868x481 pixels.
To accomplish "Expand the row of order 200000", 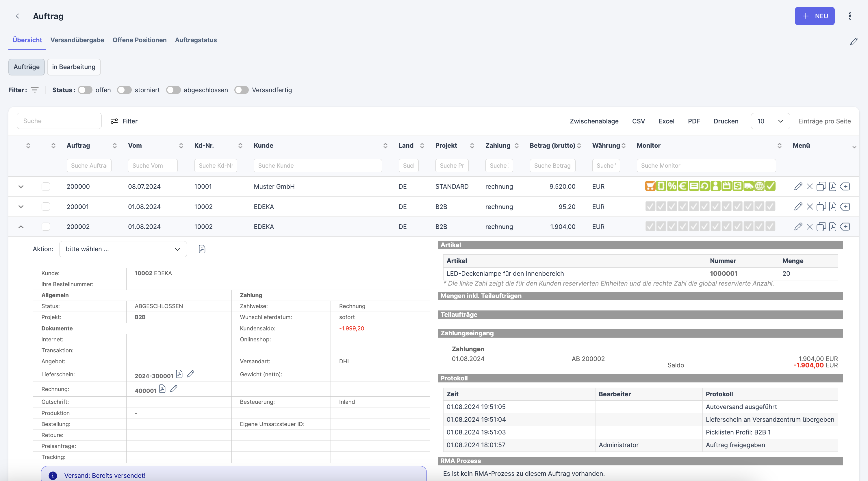I will click(x=21, y=186).
